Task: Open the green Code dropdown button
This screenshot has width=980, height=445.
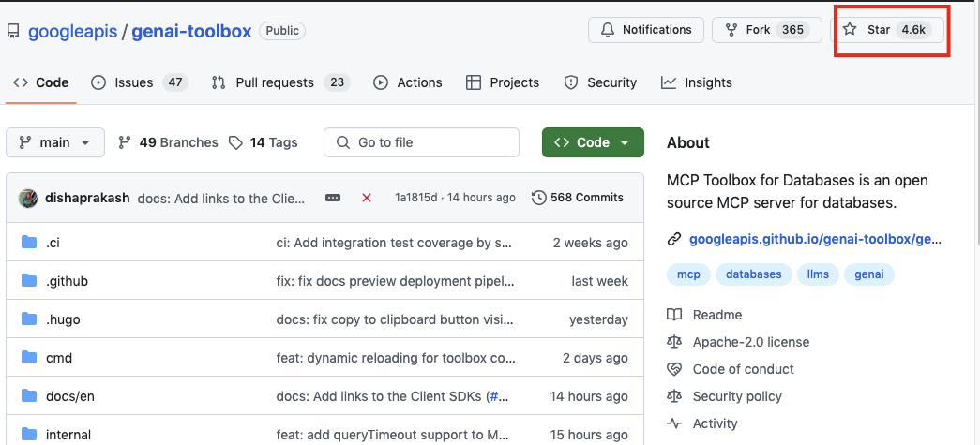Action: click(593, 142)
